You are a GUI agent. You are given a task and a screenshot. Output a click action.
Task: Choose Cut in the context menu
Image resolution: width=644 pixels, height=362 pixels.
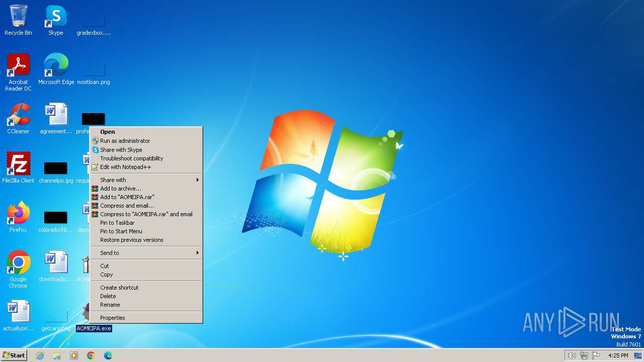click(x=146, y=266)
